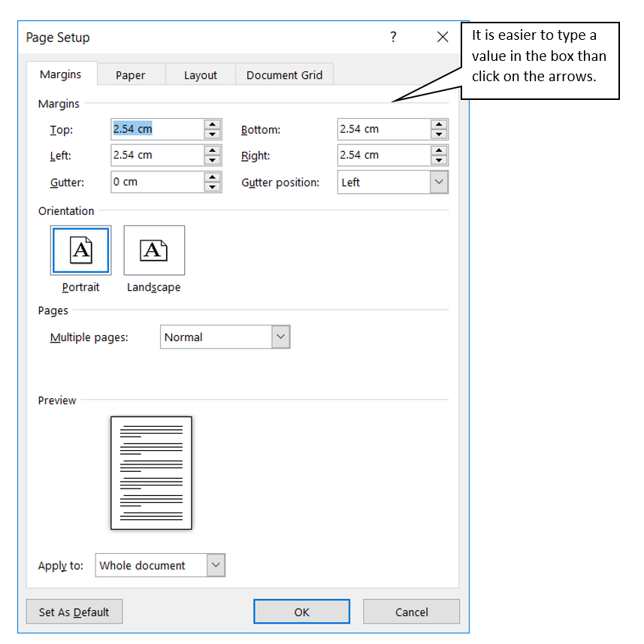The width and height of the screenshot is (644, 644).
Task: Confirm with the OK button
Action: pos(302,612)
